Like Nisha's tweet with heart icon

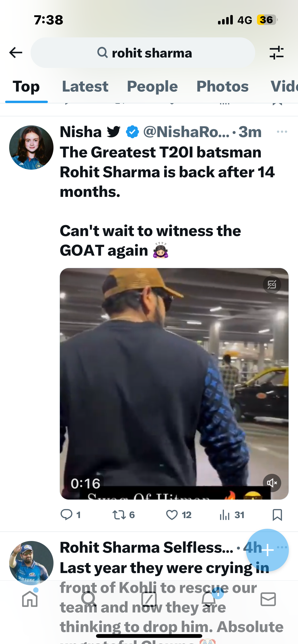[x=172, y=515]
